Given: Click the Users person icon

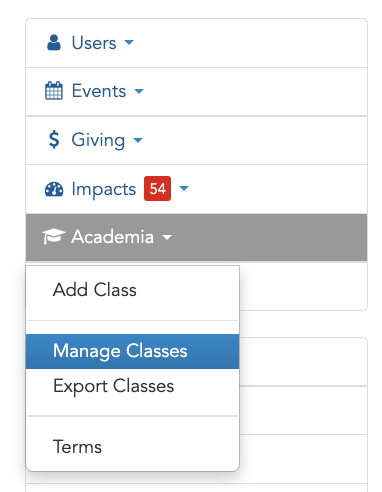Looking at the screenshot, I should (x=54, y=43).
